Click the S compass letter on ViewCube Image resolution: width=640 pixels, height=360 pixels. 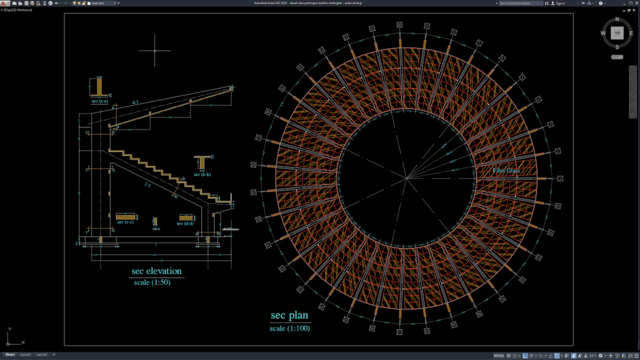coord(617,47)
